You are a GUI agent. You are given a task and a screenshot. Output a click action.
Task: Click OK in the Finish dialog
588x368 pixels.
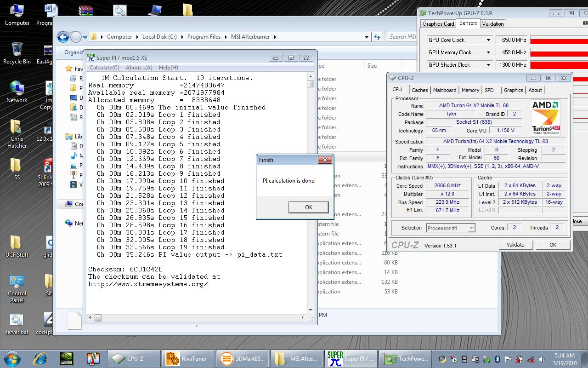coord(308,207)
